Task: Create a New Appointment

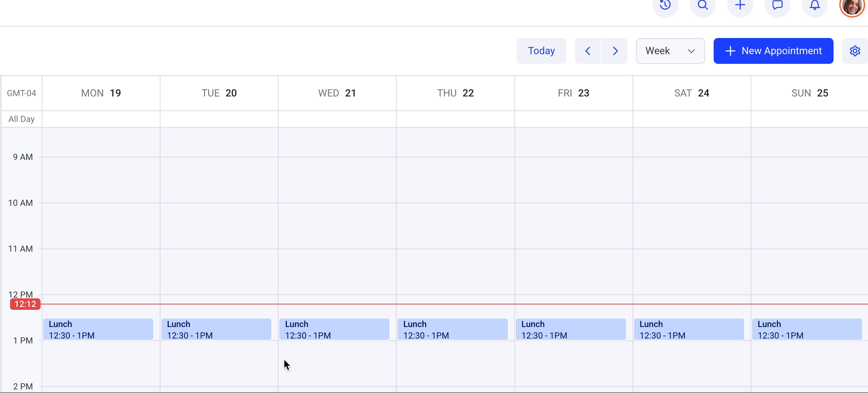Action: click(x=773, y=51)
